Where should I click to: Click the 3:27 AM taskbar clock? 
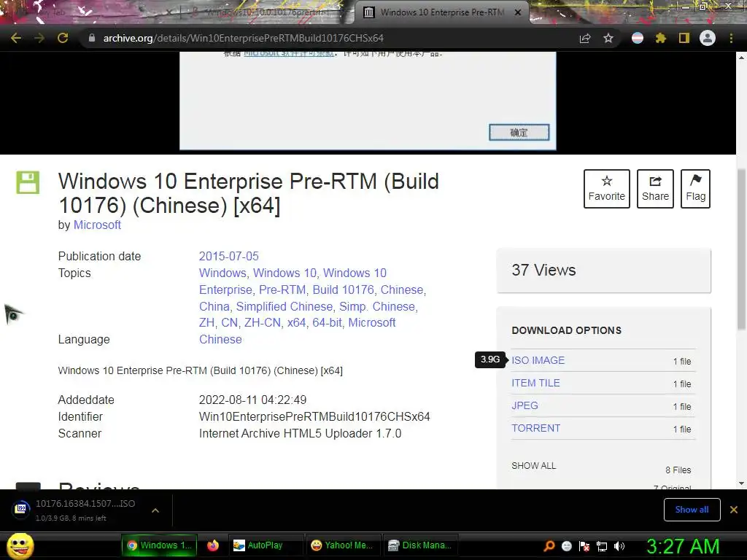coord(683,546)
